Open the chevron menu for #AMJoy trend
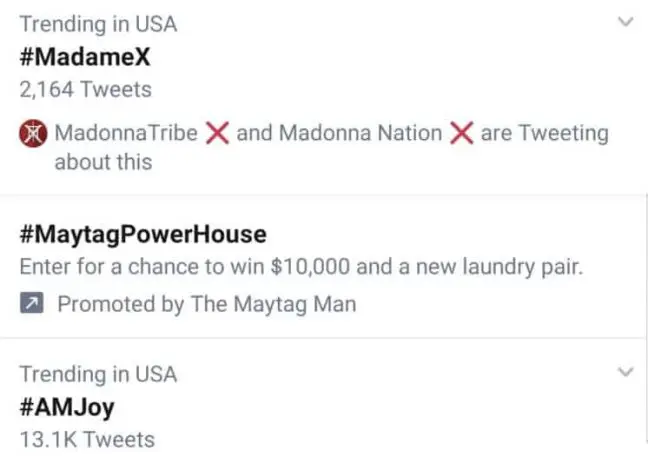This screenshot has height=470, width=648. pos(626,372)
